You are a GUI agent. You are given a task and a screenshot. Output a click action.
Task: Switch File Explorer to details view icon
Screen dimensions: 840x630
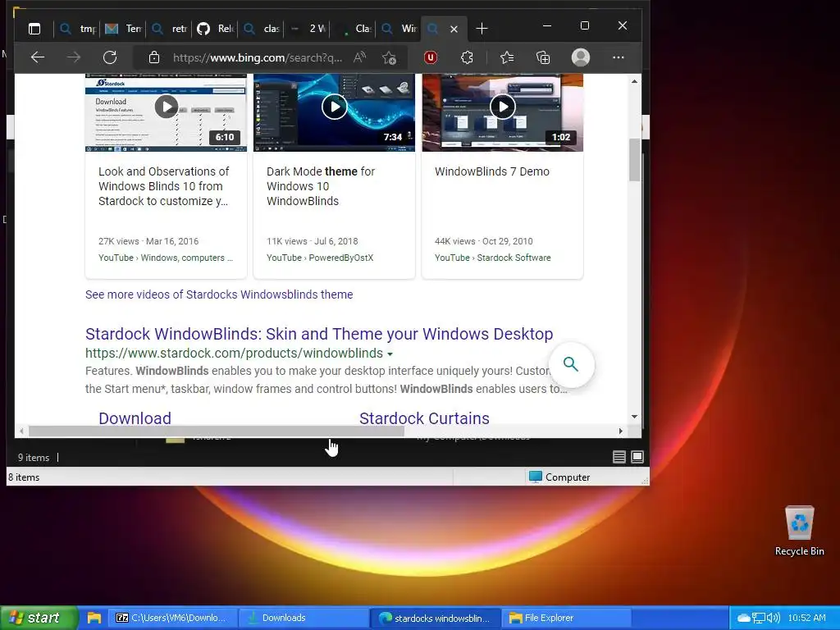(x=619, y=457)
